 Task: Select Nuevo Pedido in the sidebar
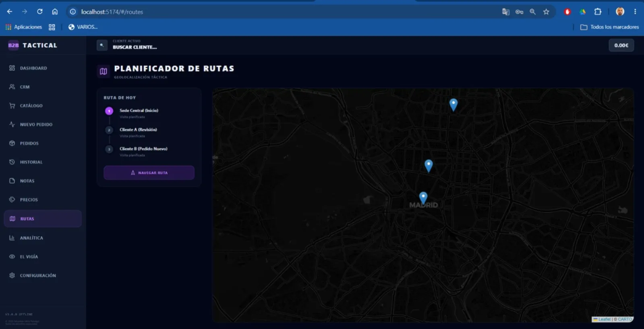(43, 125)
